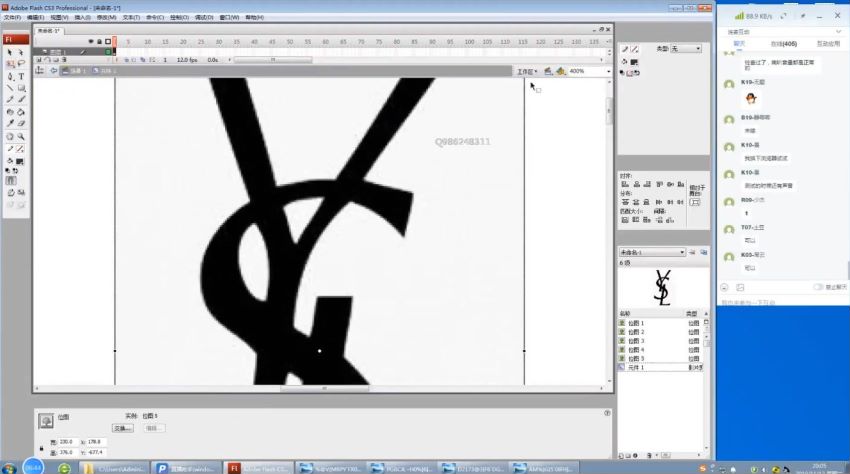
Task: Select the Paint Bucket tool
Action: [21, 112]
